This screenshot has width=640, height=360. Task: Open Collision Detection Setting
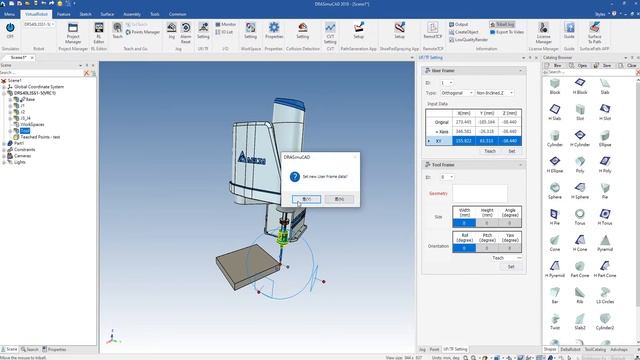point(302,30)
